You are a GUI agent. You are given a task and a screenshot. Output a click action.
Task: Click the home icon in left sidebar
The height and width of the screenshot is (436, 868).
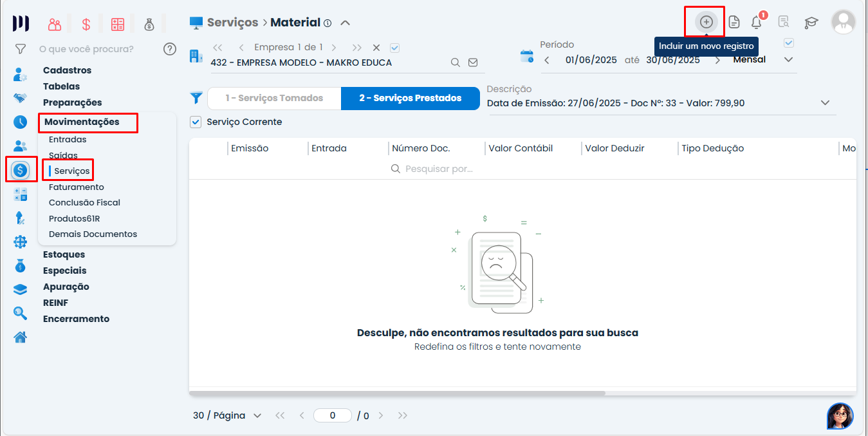(x=21, y=337)
